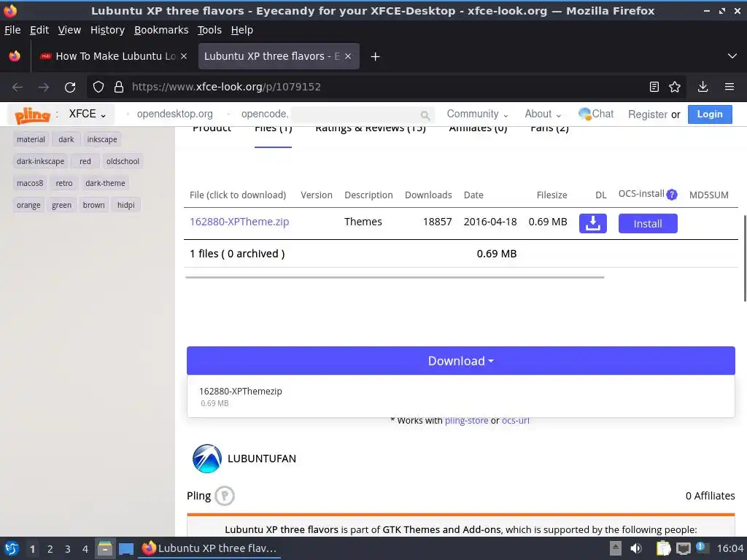This screenshot has width=747, height=560.
Task: Open the Chat link
Action: (x=596, y=114)
